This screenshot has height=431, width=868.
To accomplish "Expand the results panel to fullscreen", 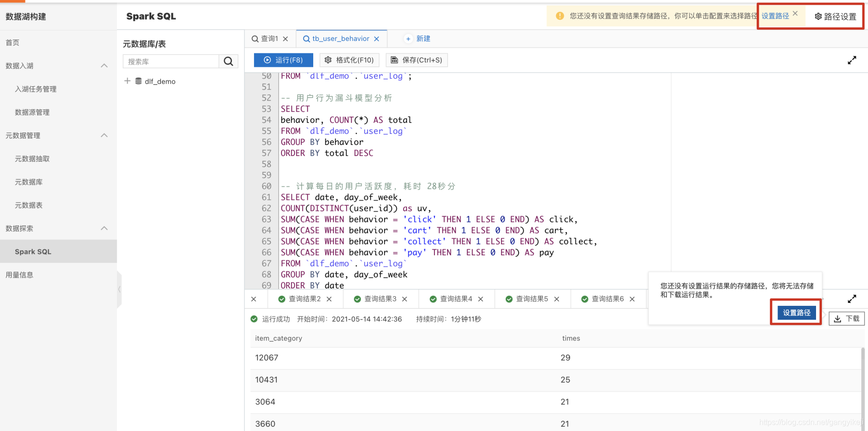I will click(852, 299).
